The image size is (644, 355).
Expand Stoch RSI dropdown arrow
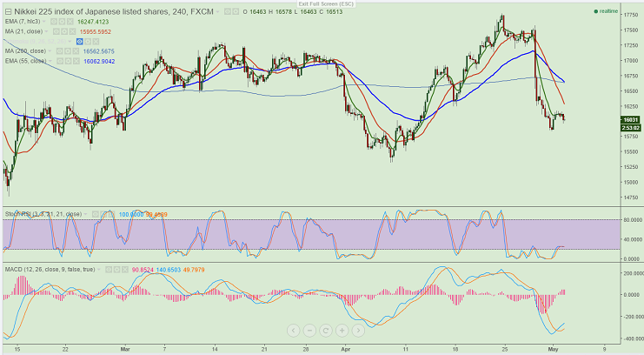point(85,214)
